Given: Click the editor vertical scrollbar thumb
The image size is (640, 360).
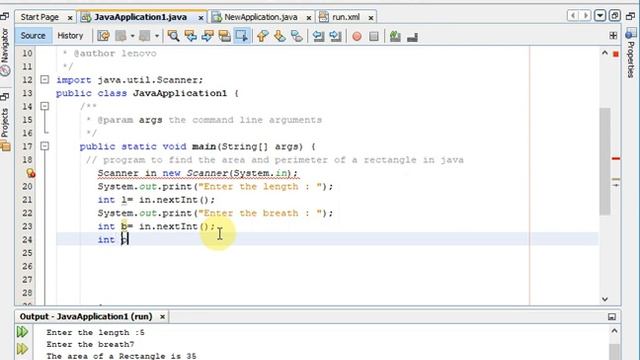Looking at the screenshot, I should click(x=605, y=161).
